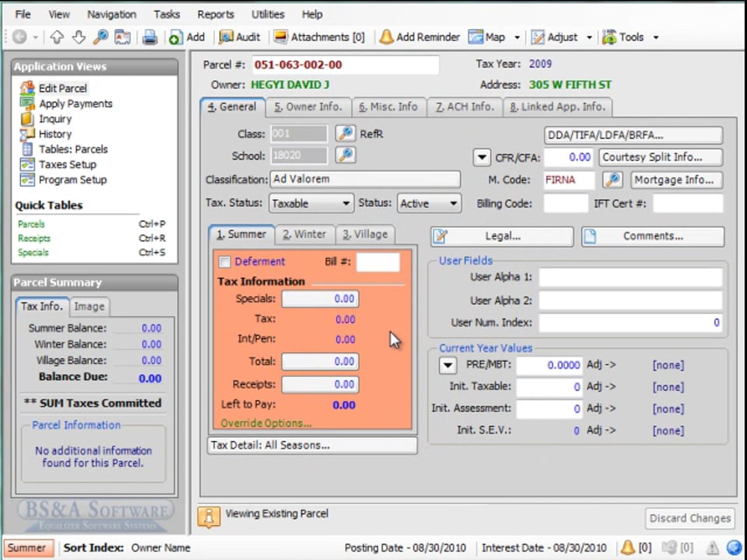Switch to the Village tax tab
The width and height of the screenshot is (747, 560).
[x=365, y=234]
